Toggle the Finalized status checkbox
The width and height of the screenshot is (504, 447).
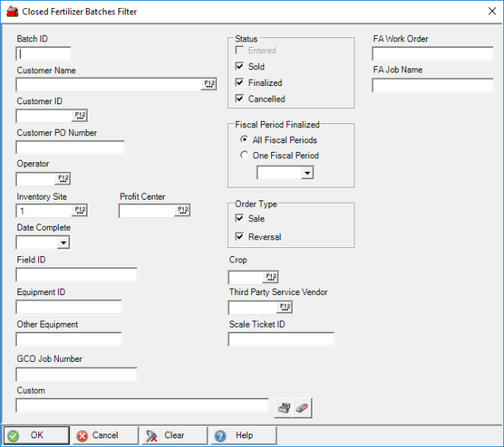(x=240, y=83)
